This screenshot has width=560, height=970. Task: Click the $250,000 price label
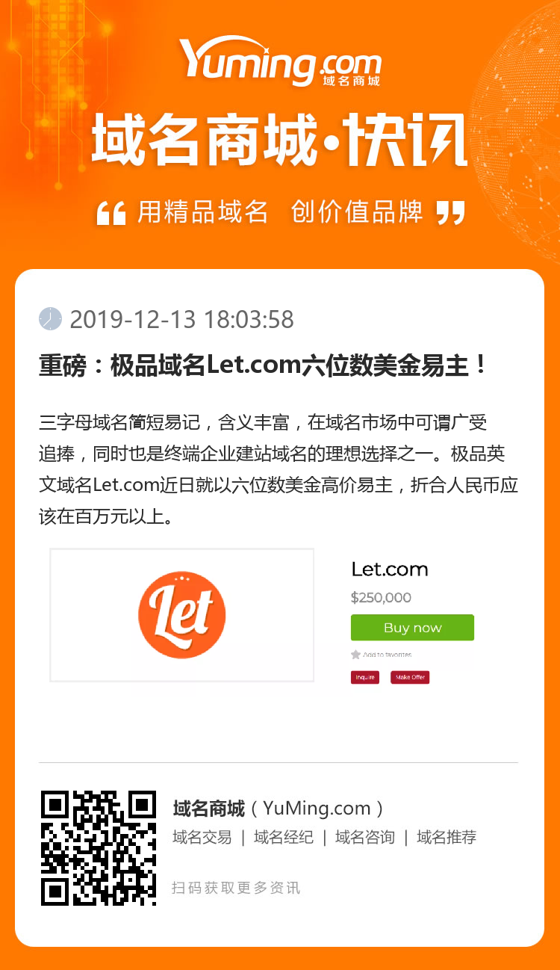click(x=381, y=598)
